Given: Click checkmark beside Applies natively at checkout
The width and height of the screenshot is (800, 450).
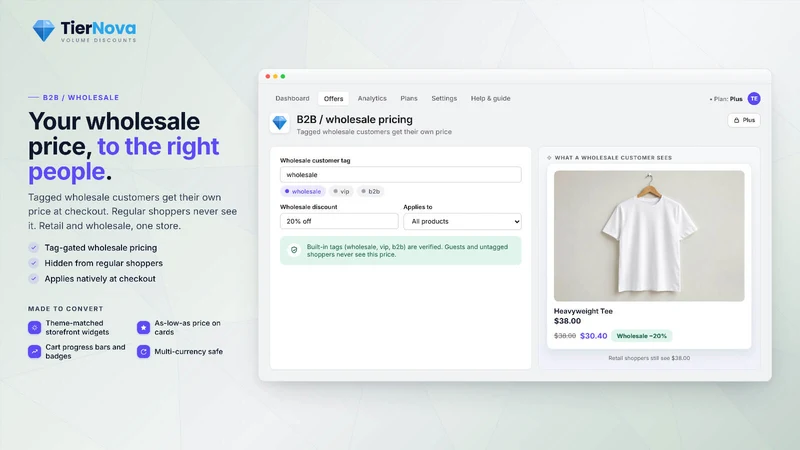Looking at the screenshot, I should 34,279.
